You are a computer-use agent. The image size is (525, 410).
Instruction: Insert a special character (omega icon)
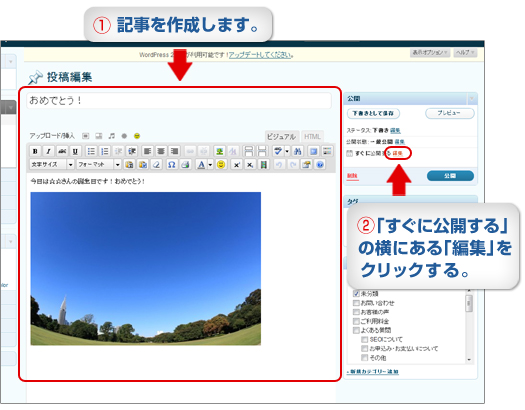coord(171,165)
